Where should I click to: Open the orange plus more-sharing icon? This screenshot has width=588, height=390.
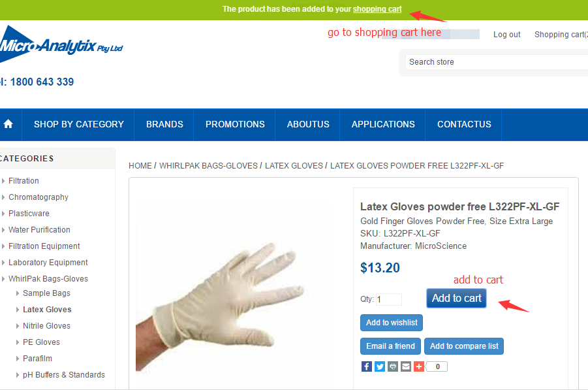[419, 366]
